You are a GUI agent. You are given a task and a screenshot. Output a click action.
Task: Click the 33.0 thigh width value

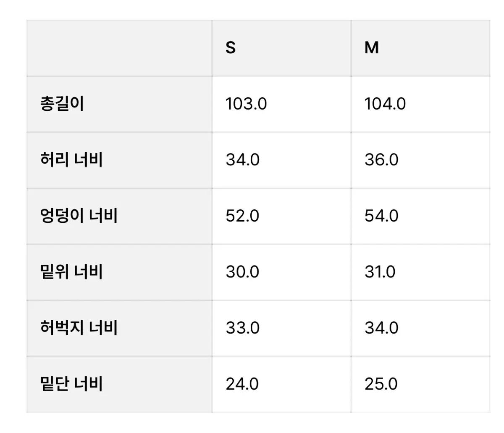coord(242,328)
